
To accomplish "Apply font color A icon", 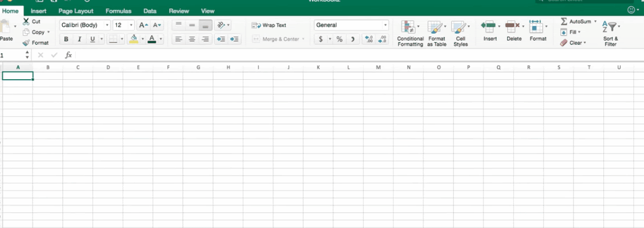I will 152,39.
